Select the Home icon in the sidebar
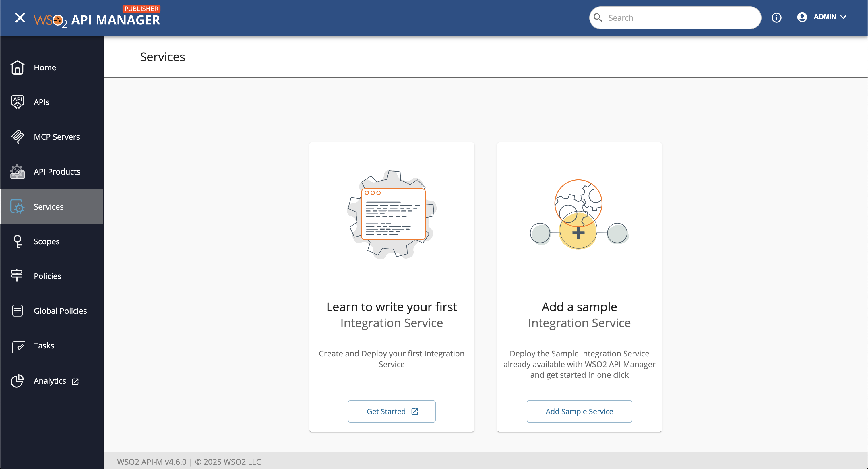 (x=18, y=67)
